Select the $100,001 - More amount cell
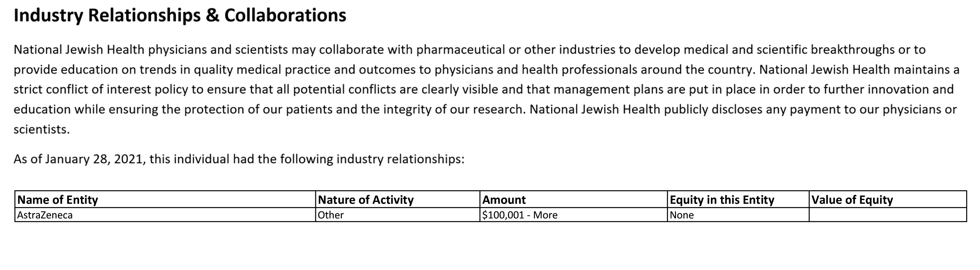This screenshot has width=980, height=270. click(573, 215)
